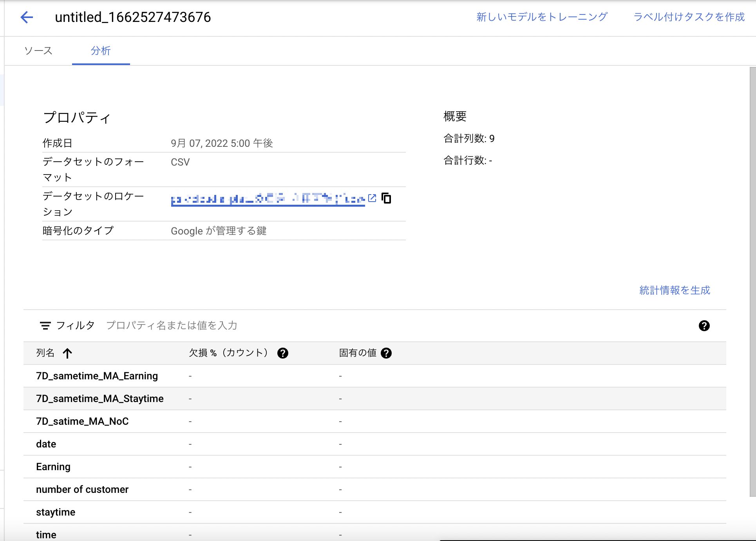Click 新しいモデルをトレーニング link

541,16
